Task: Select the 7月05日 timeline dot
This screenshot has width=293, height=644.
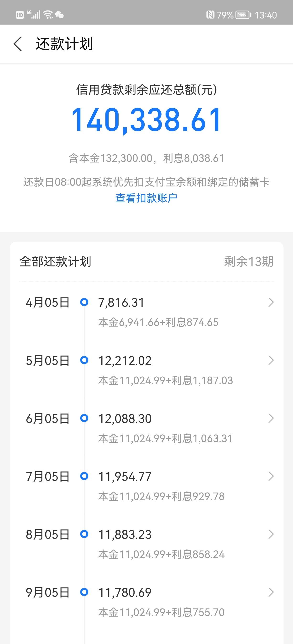Action: (84, 476)
